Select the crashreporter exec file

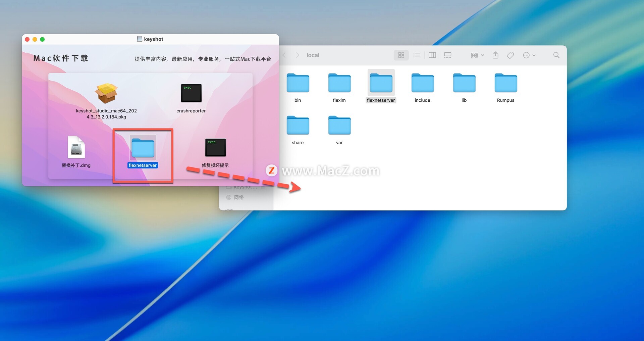pos(191,93)
